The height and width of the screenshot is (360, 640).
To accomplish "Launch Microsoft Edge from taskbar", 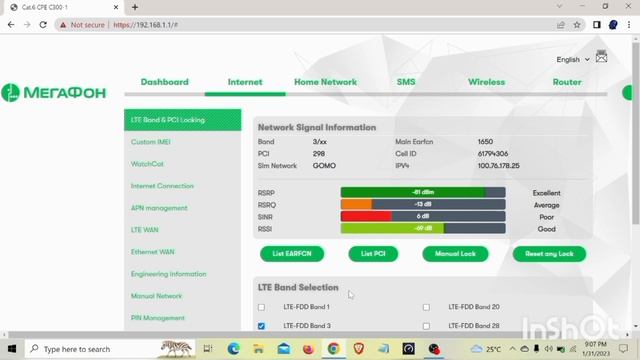I will (233, 349).
